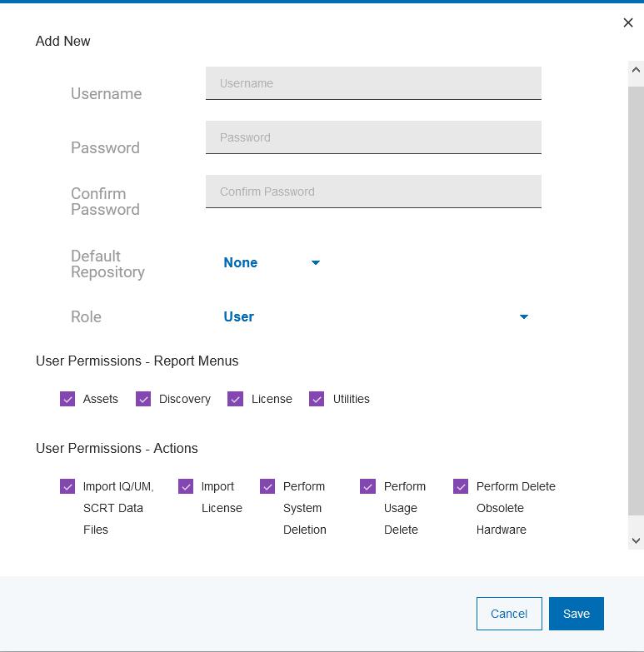
Task: Save the new user
Action: click(x=576, y=614)
